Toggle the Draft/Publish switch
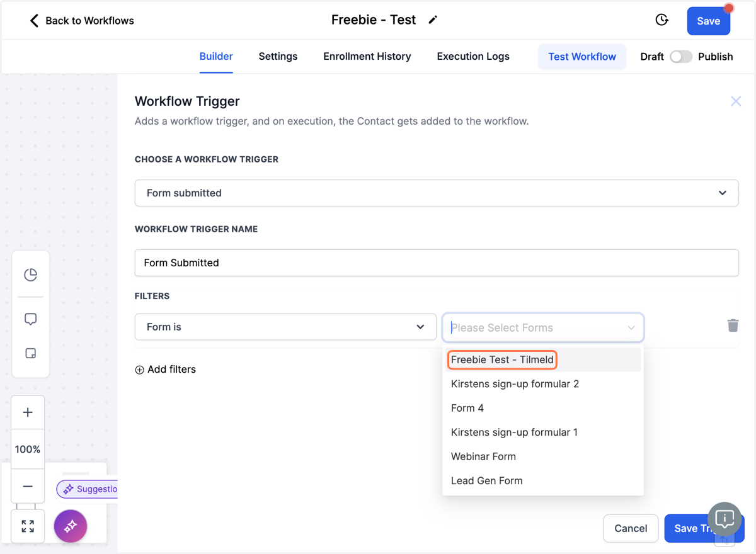The image size is (756, 554). point(681,57)
